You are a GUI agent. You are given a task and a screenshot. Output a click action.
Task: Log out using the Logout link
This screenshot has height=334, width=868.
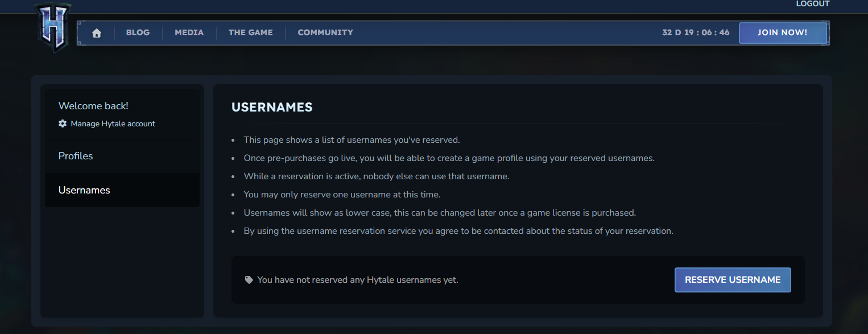coord(812,4)
